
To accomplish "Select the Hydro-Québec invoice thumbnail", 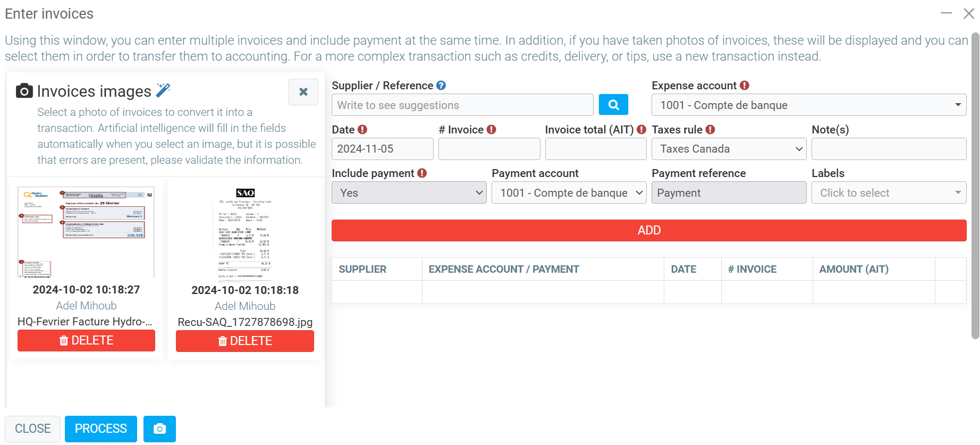I will point(86,232).
